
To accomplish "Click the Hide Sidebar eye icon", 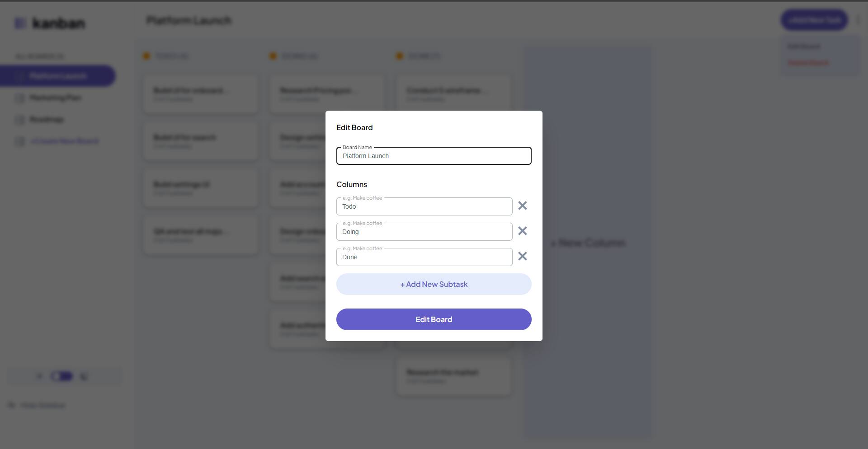I will pyautogui.click(x=12, y=405).
